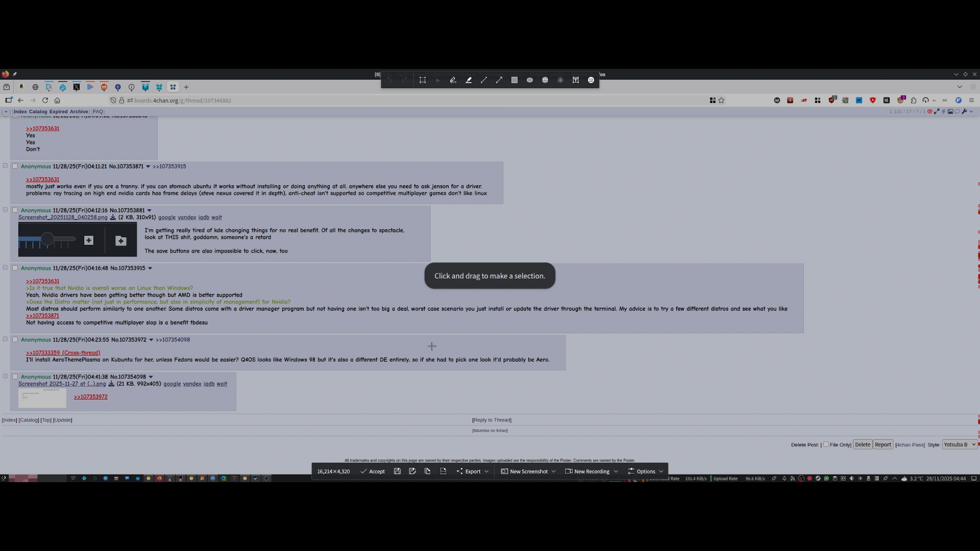Expand the Options dropdown menu
The width and height of the screenshot is (980, 551).
click(x=646, y=471)
